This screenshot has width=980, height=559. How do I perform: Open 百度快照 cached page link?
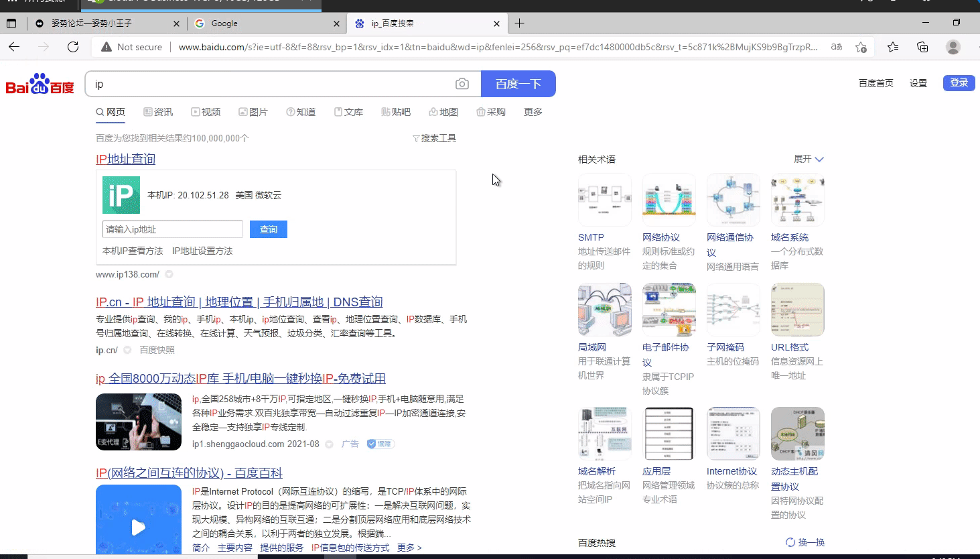157,350
